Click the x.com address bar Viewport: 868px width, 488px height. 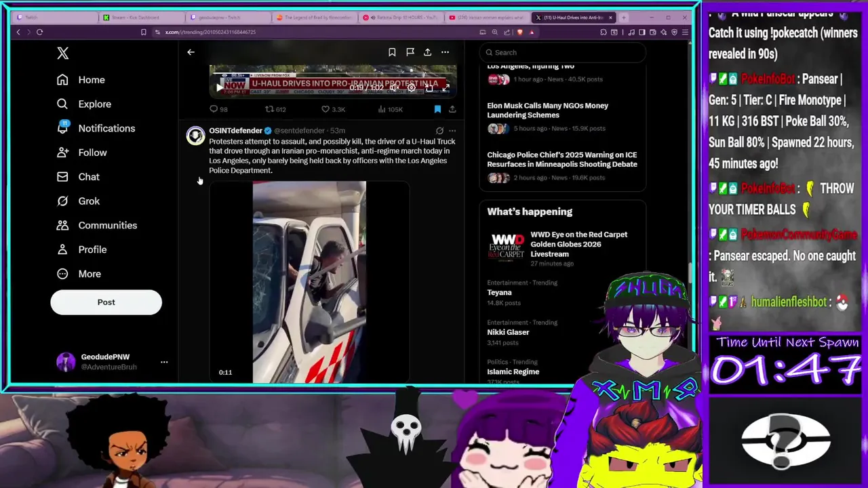click(x=315, y=32)
